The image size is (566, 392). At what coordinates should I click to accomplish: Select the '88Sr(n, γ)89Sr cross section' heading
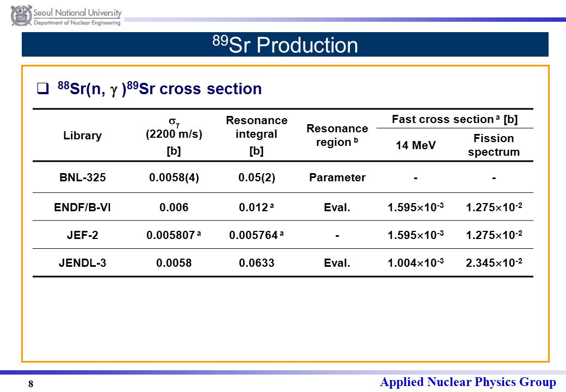(x=159, y=88)
